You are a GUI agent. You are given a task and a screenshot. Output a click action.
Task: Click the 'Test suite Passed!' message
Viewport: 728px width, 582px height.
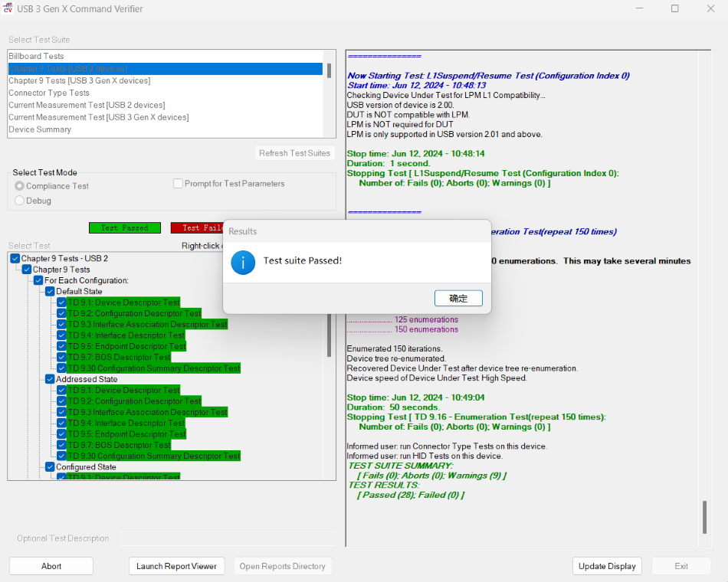303,261
